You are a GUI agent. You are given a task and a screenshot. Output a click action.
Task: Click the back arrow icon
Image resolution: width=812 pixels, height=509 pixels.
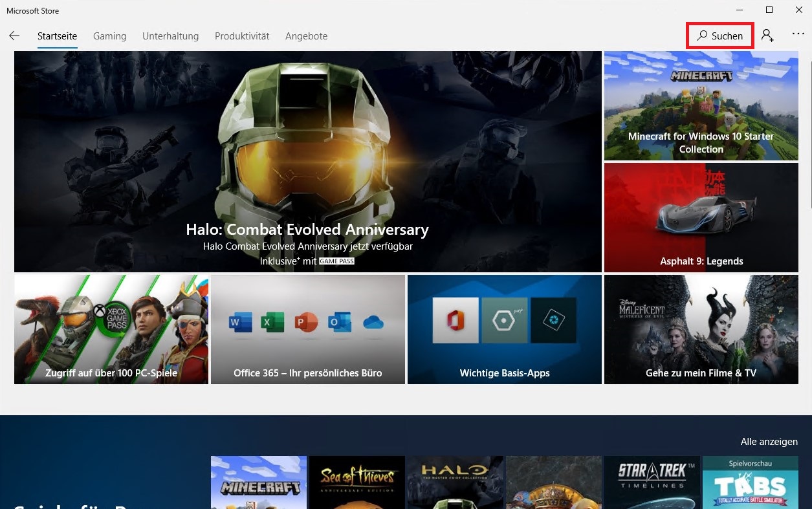[14, 36]
